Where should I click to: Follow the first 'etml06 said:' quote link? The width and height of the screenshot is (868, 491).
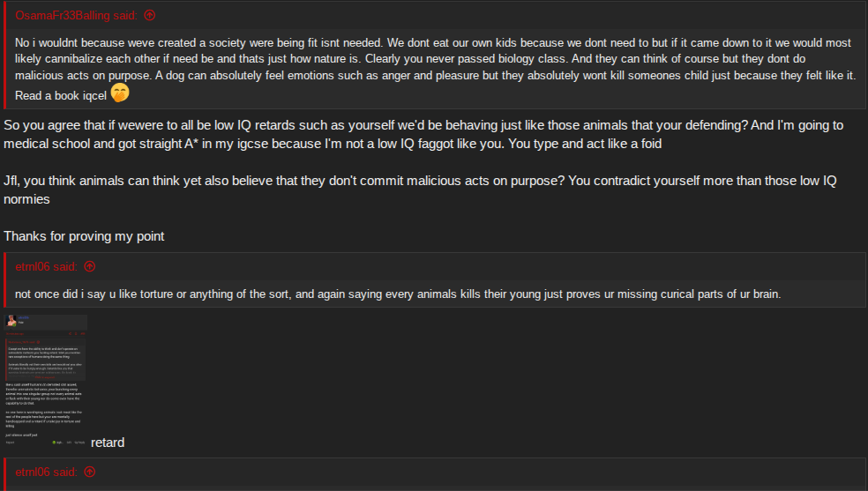click(x=47, y=266)
